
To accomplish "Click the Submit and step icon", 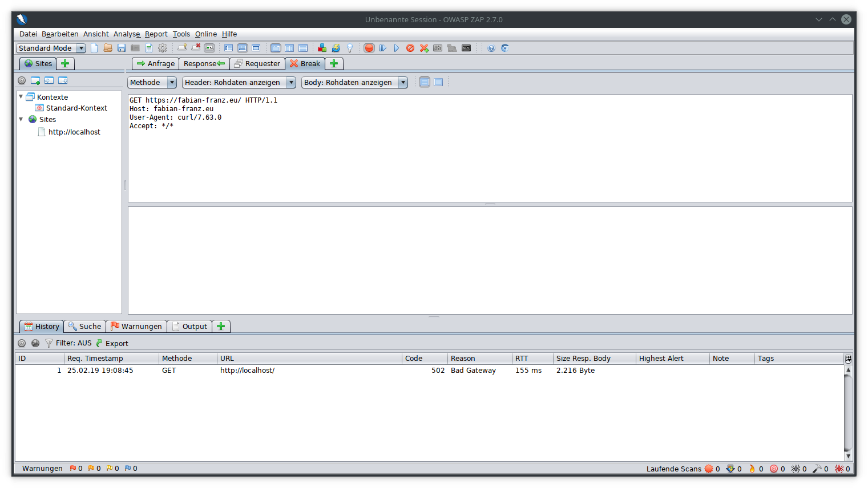I will [383, 48].
